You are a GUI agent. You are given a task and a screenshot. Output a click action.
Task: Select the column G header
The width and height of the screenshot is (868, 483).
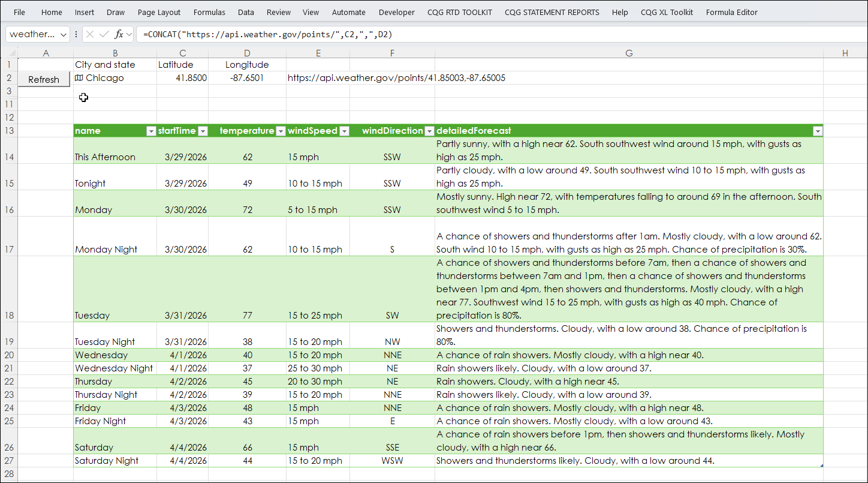[x=629, y=53]
